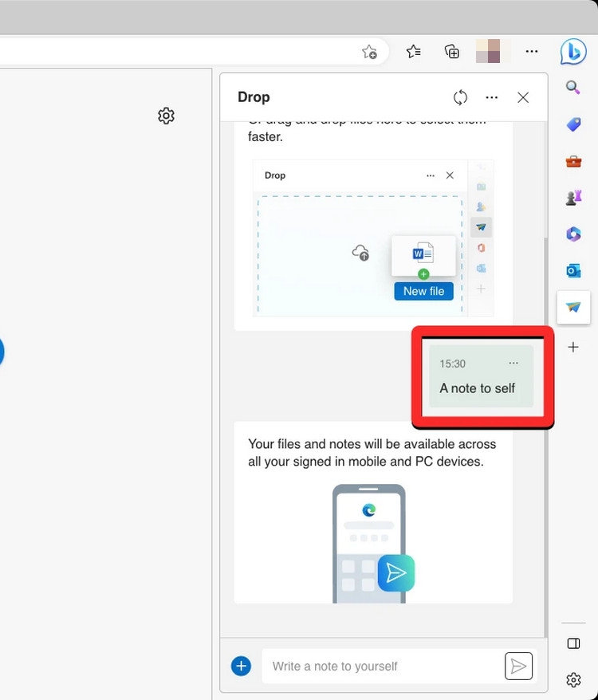Select the 'A note to self' message
The height and width of the screenshot is (700, 598).
[x=478, y=388]
